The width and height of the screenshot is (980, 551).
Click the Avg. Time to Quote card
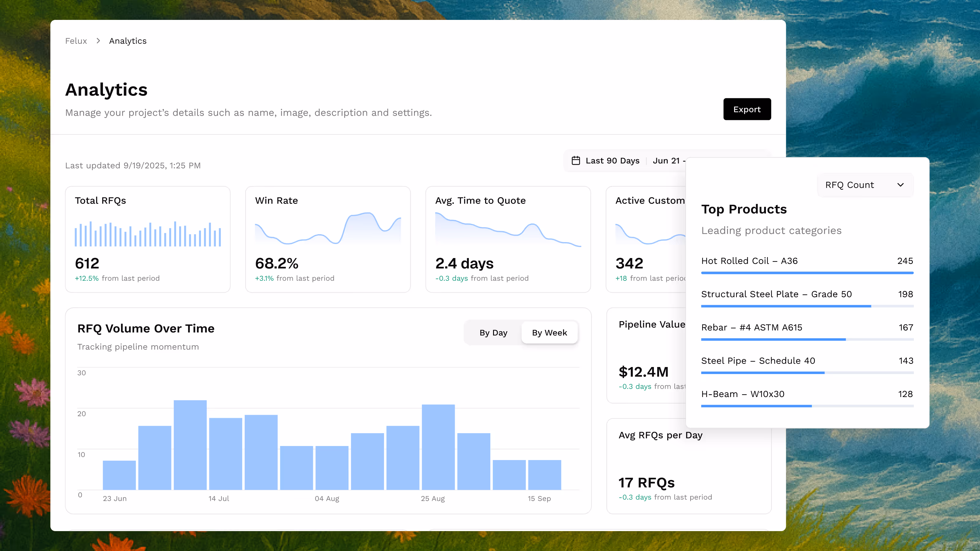(507, 239)
